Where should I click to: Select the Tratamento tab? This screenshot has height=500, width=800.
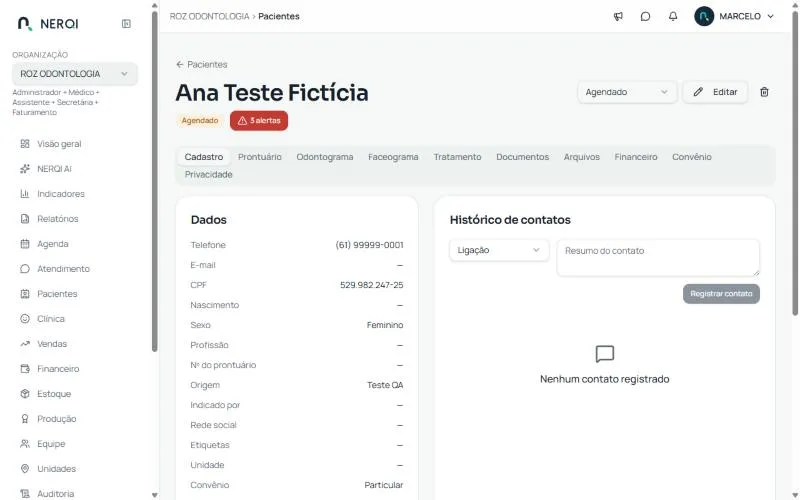(457, 157)
